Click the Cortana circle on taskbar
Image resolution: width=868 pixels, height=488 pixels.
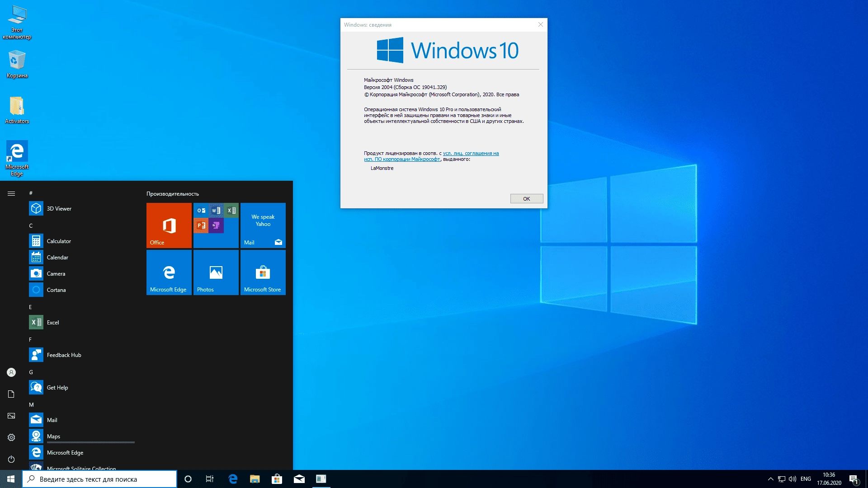(x=188, y=479)
